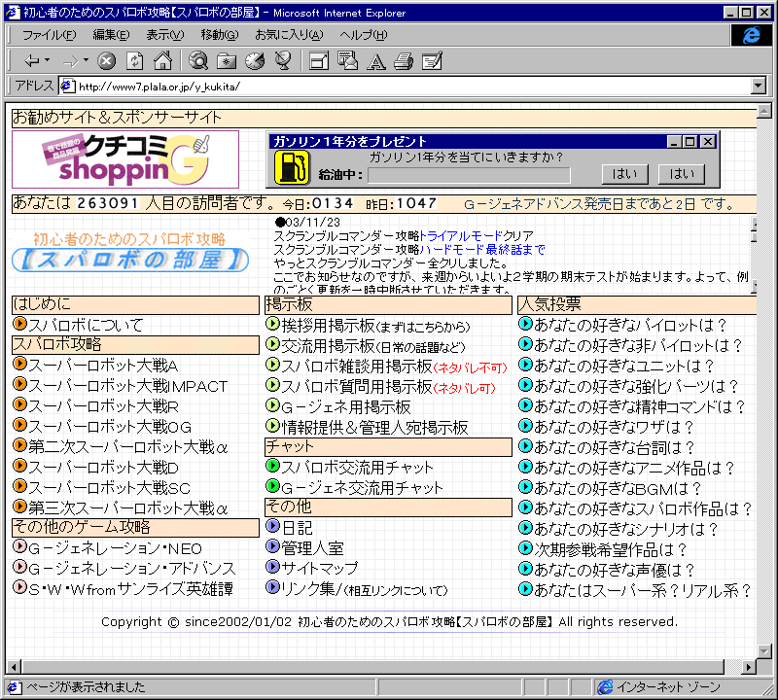Image resolution: width=778 pixels, height=700 pixels.
Task: Click the Print toolbar icon
Action: click(404, 61)
